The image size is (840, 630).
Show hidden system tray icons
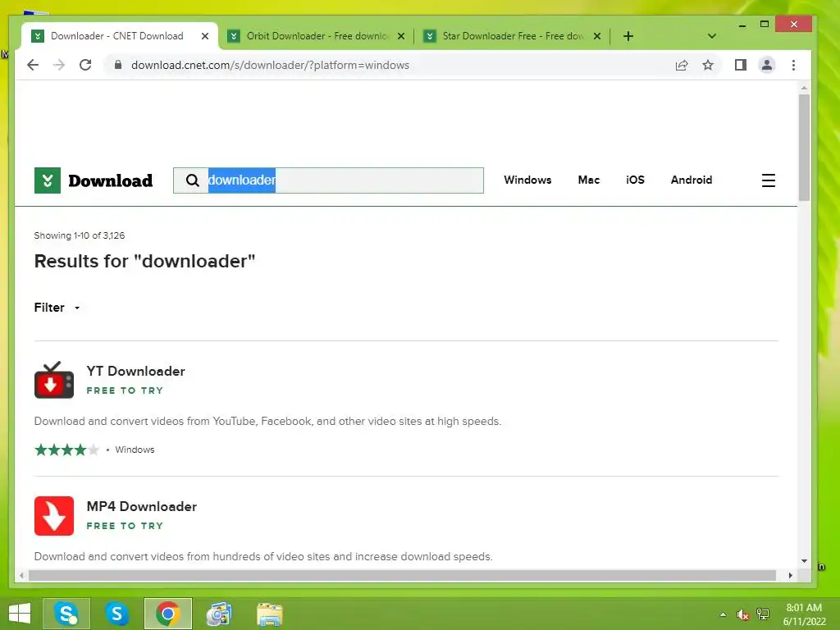click(724, 614)
